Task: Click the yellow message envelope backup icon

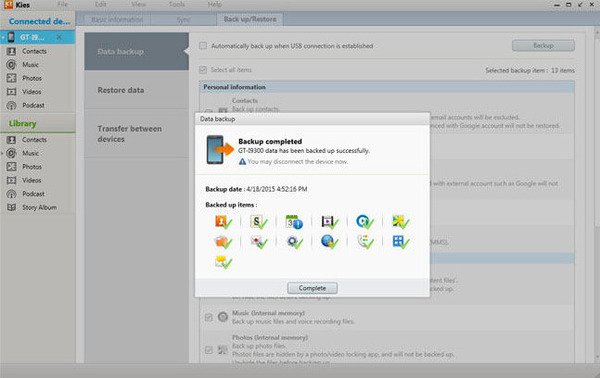Action: tap(223, 262)
